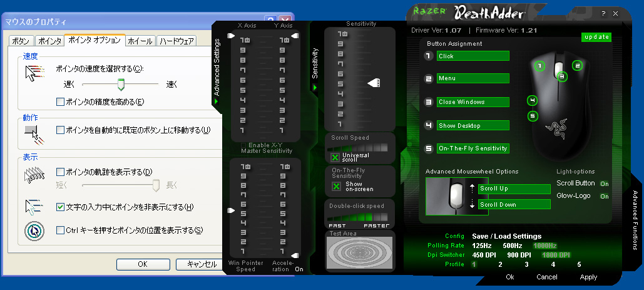Click the numbered 3 badge beside Close Windows

(x=429, y=102)
